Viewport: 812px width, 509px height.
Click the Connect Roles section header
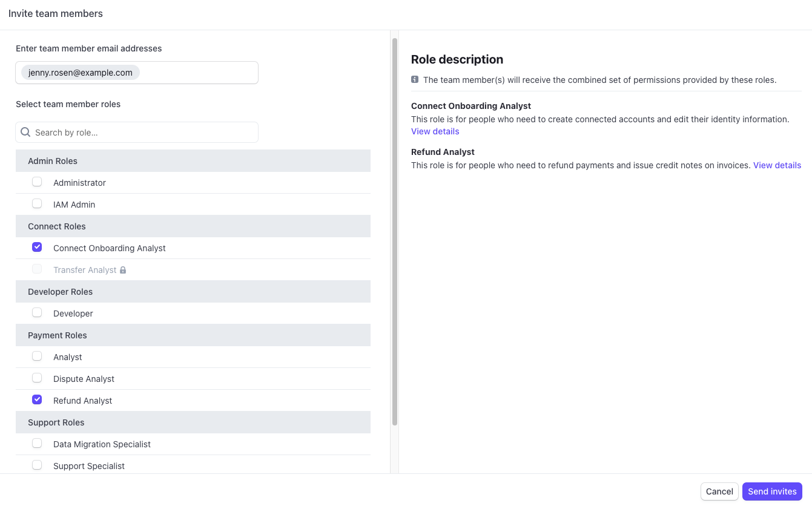point(193,226)
